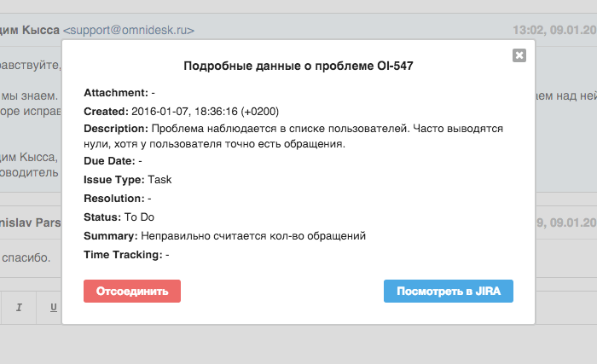Select the Issue Type value Task
597x364 pixels.
159,179
